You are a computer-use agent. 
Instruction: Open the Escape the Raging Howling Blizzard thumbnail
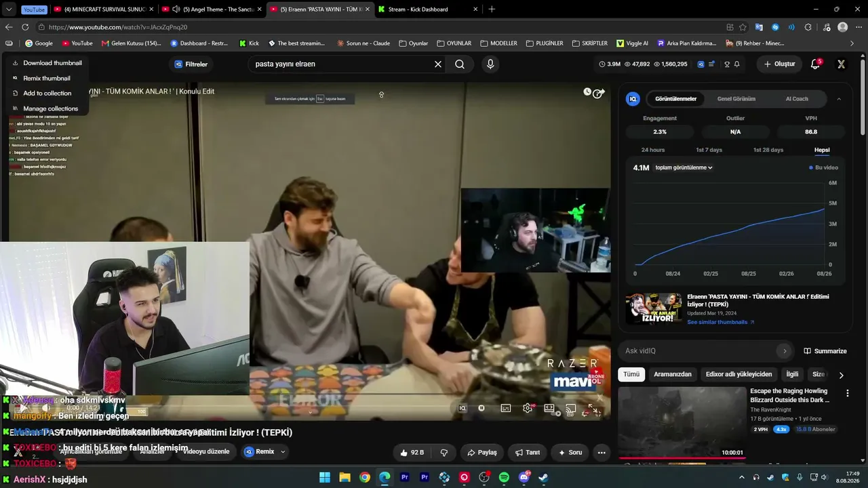click(682, 423)
